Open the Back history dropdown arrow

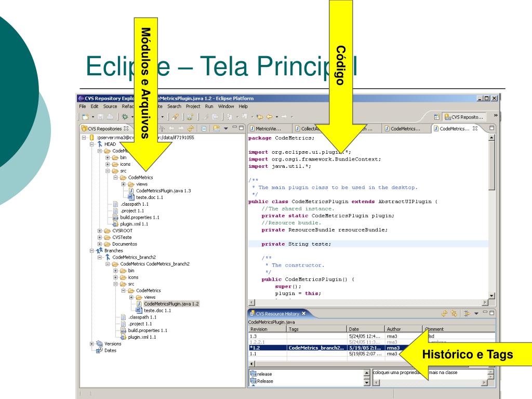point(277,117)
